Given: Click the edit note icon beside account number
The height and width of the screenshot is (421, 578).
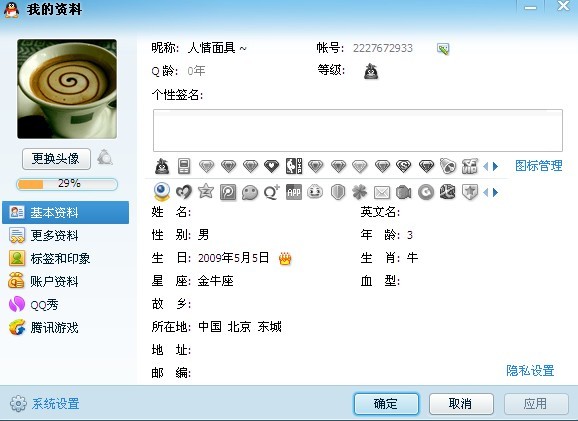Looking at the screenshot, I should click(x=443, y=49).
